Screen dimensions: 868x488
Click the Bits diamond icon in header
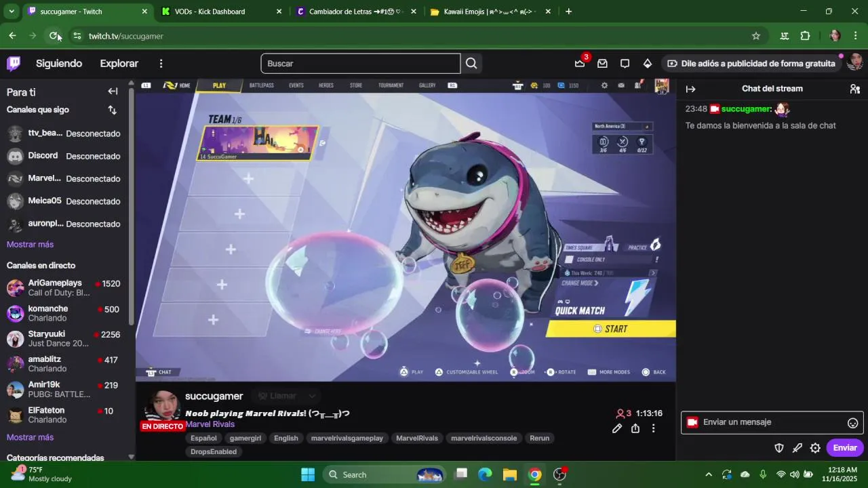pyautogui.click(x=648, y=64)
